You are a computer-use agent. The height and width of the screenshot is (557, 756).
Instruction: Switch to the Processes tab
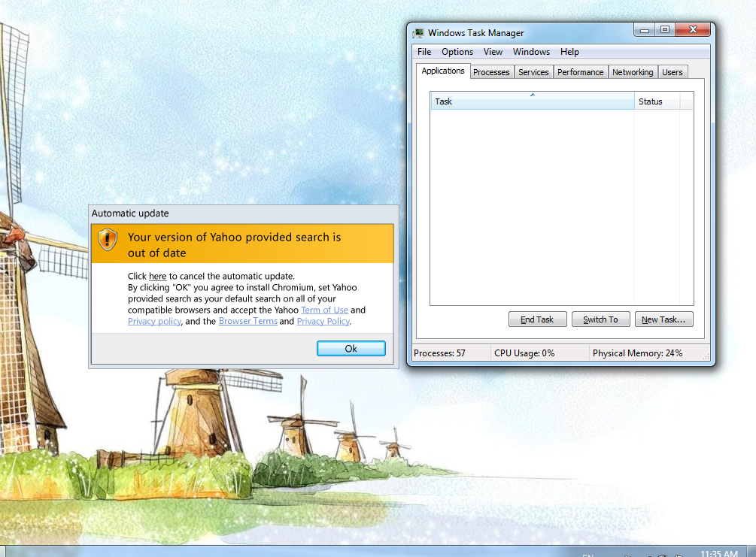pyautogui.click(x=491, y=72)
